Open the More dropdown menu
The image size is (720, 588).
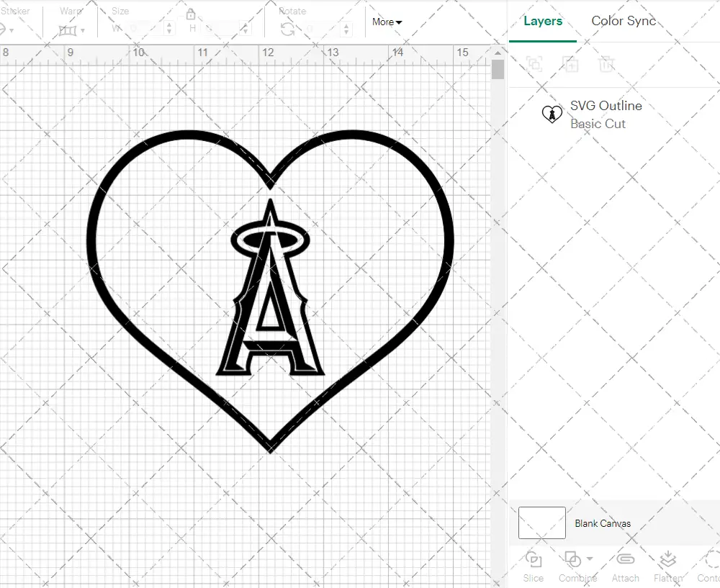point(387,22)
